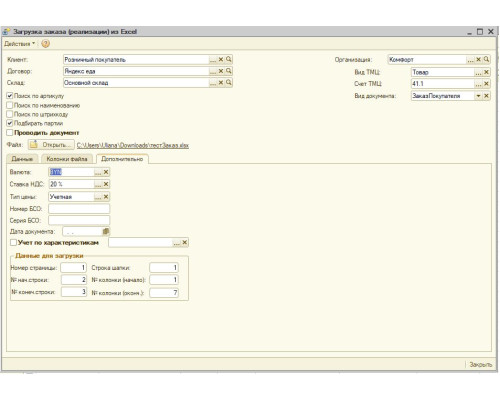
Task: Click ellipsis select button for Ставка НДС
Action: point(98,184)
